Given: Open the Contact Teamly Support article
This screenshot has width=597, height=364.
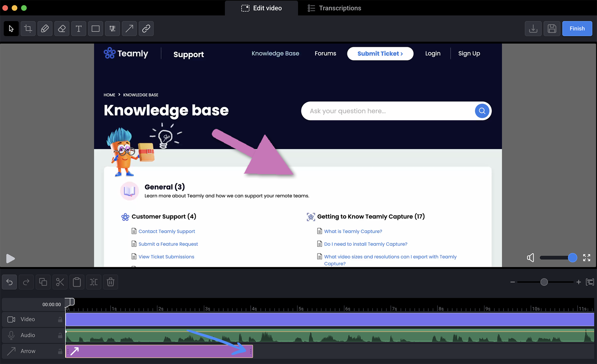Looking at the screenshot, I should click(167, 231).
